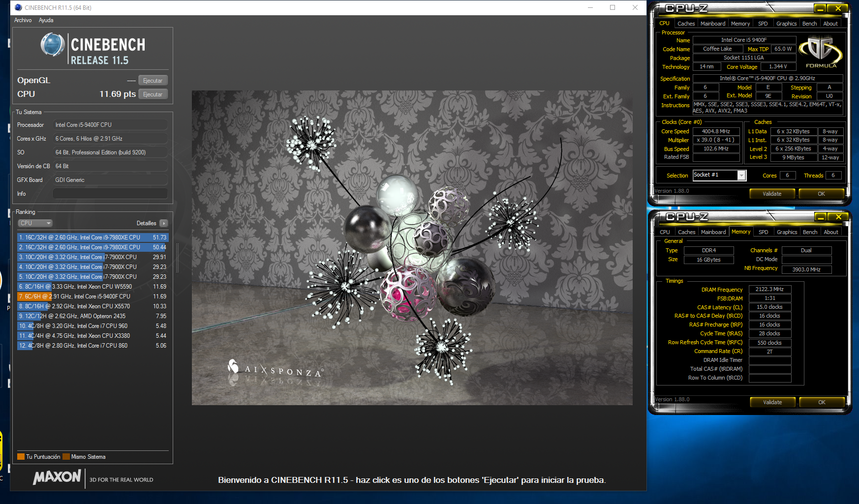
Task: Click the DRAM Frequency 2122.3 MHz value
Action: (769, 290)
